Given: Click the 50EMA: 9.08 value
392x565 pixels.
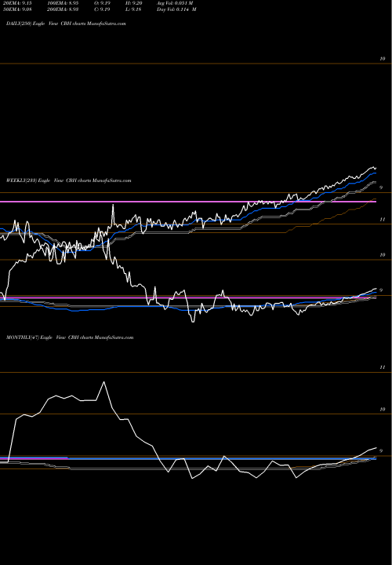Looking at the screenshot, I should pos(19,9).
